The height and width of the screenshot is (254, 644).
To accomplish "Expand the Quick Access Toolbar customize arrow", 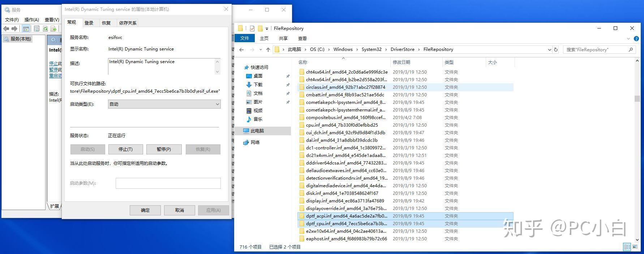I will 267,29.
